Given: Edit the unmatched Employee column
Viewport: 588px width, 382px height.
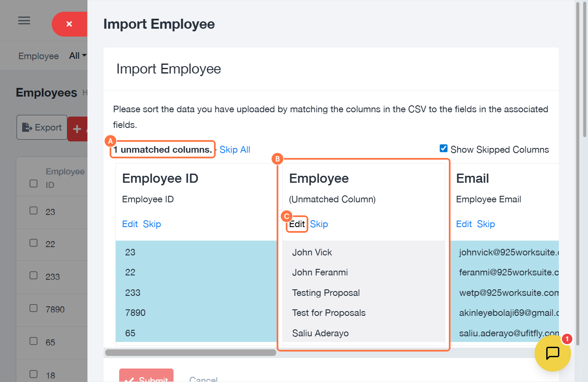Looking at the screenshot, I should pos(297,225).
